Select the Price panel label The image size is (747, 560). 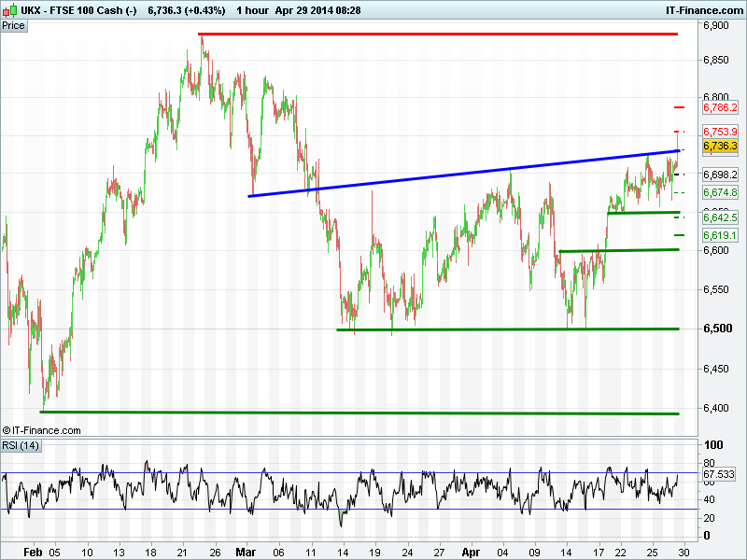13,26
